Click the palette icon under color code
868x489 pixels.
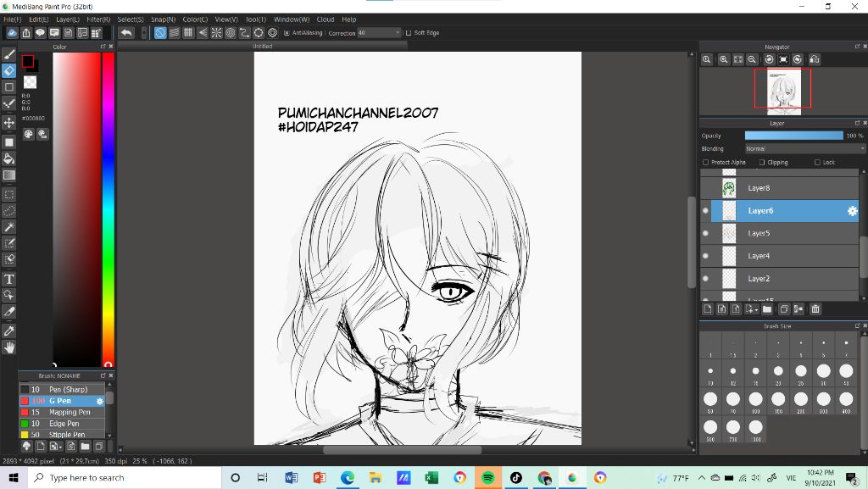point(28,134)
